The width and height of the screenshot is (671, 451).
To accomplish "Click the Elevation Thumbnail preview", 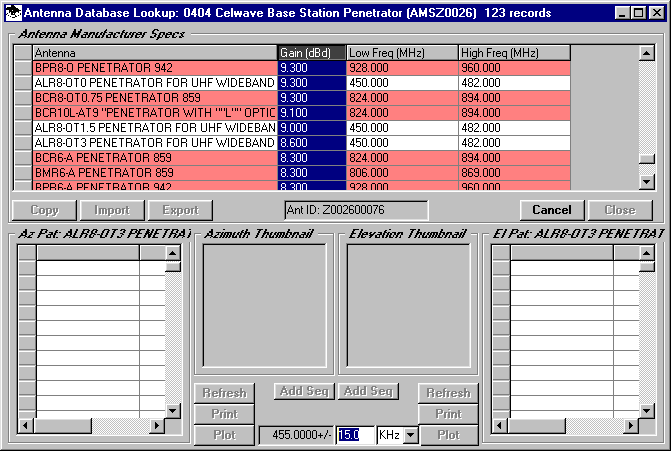I will point(409,306).
